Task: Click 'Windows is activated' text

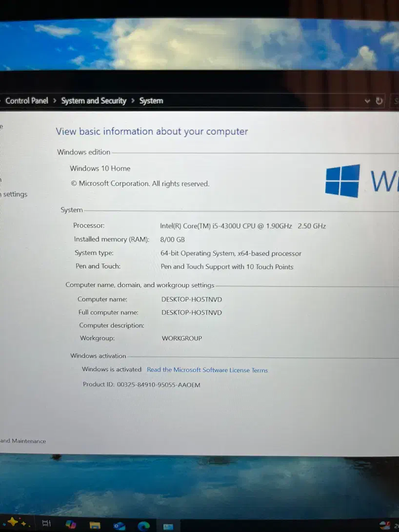Action: click(x=112, y=369)
